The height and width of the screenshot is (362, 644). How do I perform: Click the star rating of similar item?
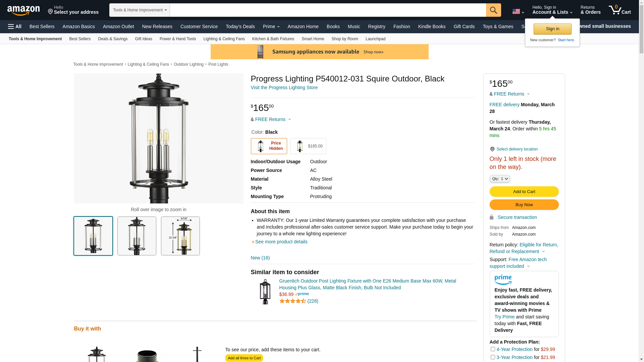[292, 301]
